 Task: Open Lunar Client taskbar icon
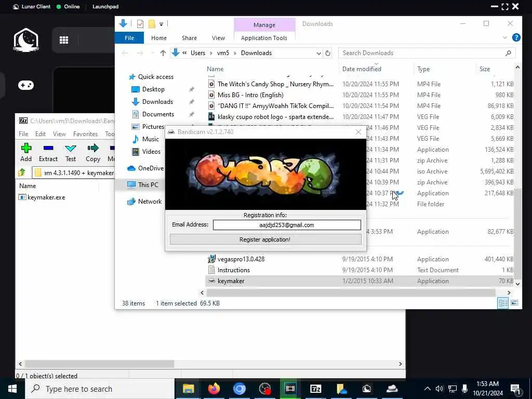(366, 389)
